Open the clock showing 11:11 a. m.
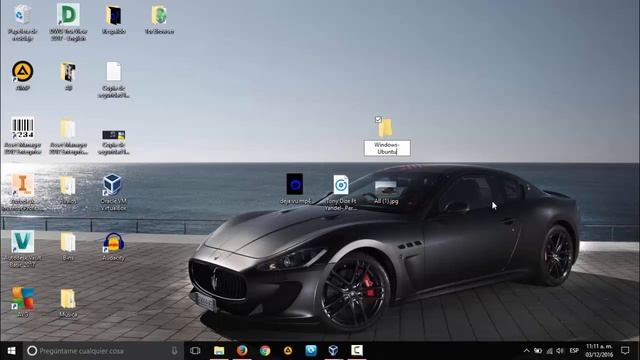 (x=599, y=350)
